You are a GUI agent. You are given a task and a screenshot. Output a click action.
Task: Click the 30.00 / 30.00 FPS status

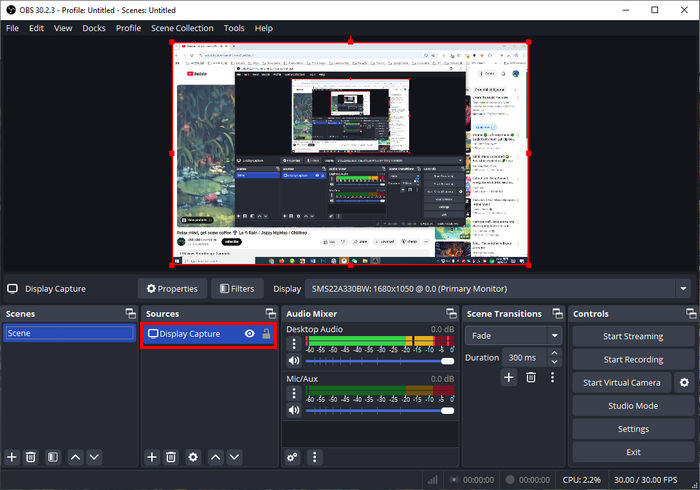[x=645, y=480]
